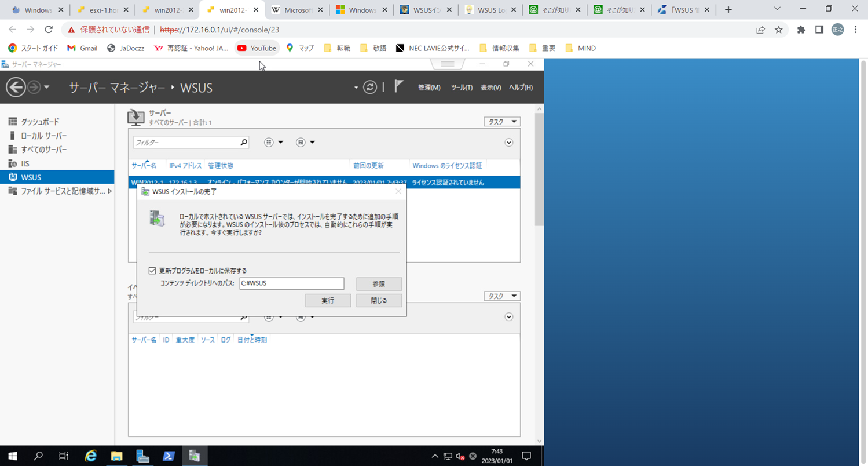Uncheck 更新プログラムをローカルに保存する checkbox
868x466 pixels.
[x=152, y=271]
